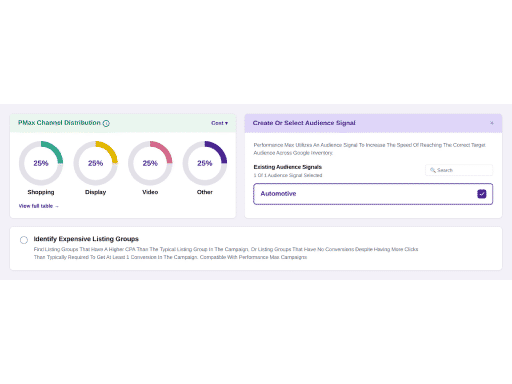This screenshot has width=512, height=384.
Task: Click the Video 25% donut chart
Action: pyautogui.click(x=150, y=163)
